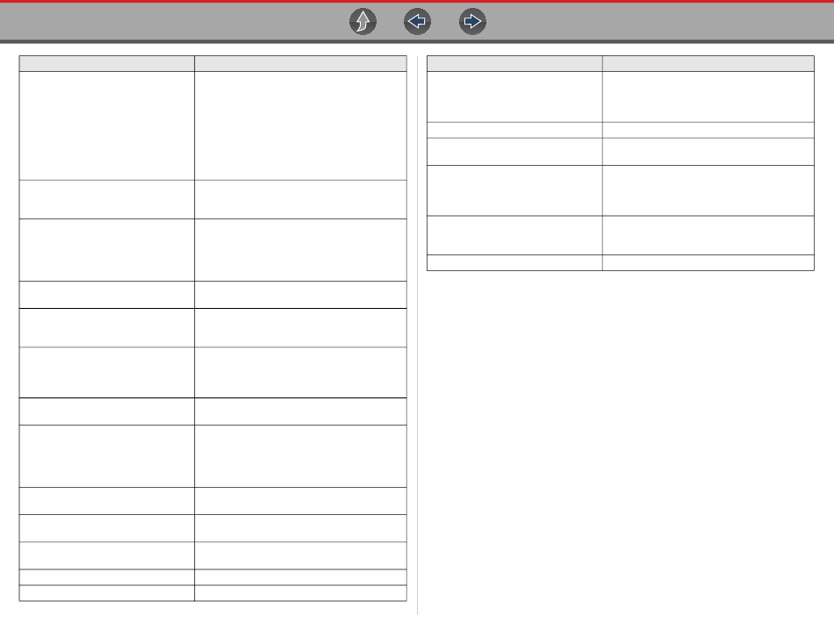Select the right table's second column header cell
Screen dimensions: 834x644
click(x=708, y=64)
